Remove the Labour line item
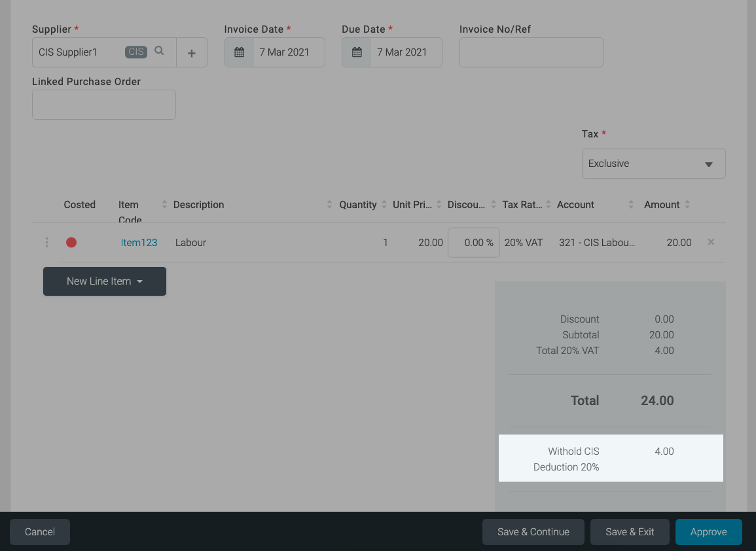 tap(711, 242)
